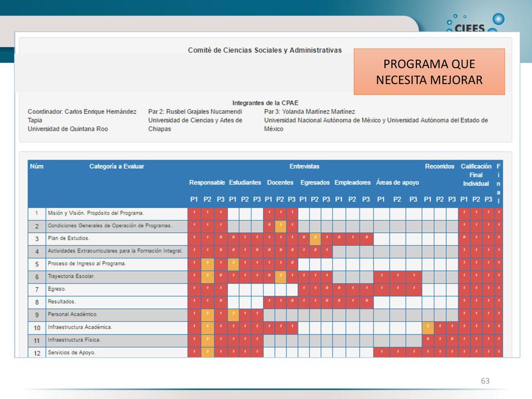
Task: Click the P2 header under Áreas de apoyo
Action: (397, 199)
